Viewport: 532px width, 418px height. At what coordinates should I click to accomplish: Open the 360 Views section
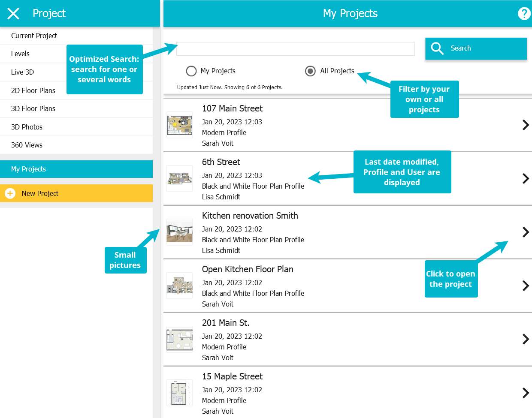[x=27, y=145]
